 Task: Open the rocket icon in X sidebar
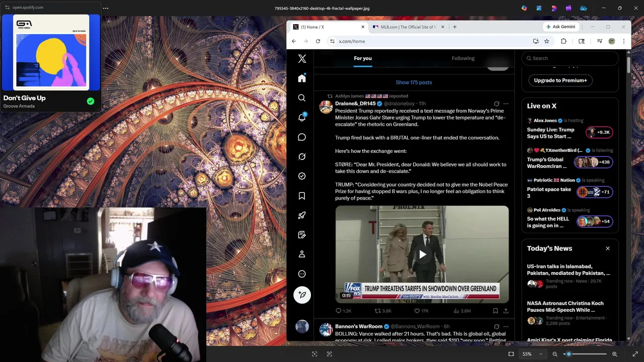302,215
